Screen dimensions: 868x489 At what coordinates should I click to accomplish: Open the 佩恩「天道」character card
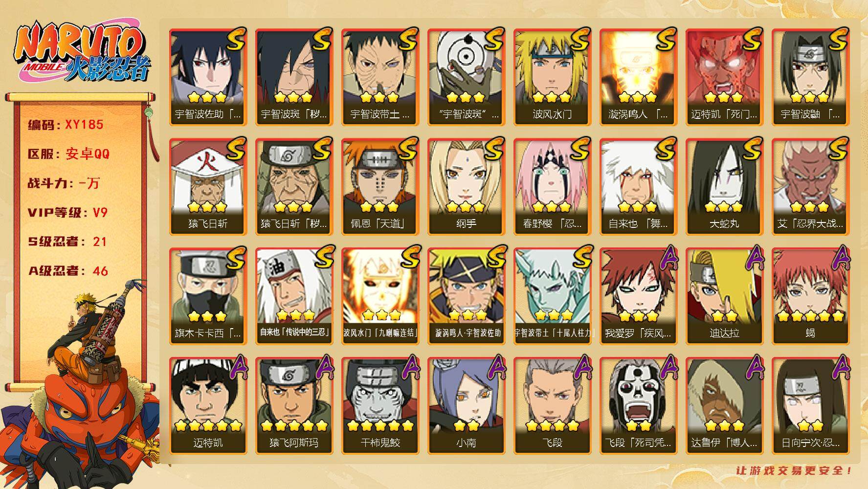point(380,187)
